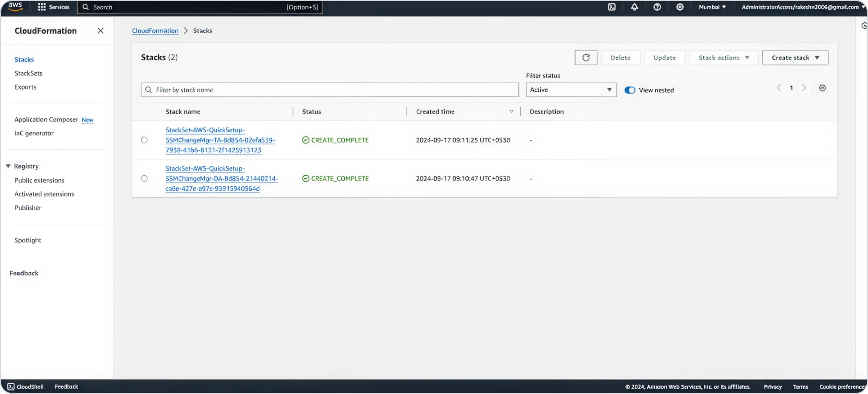
Task: Collapse the Registry section in sidebar
Action: click(8, 166)
